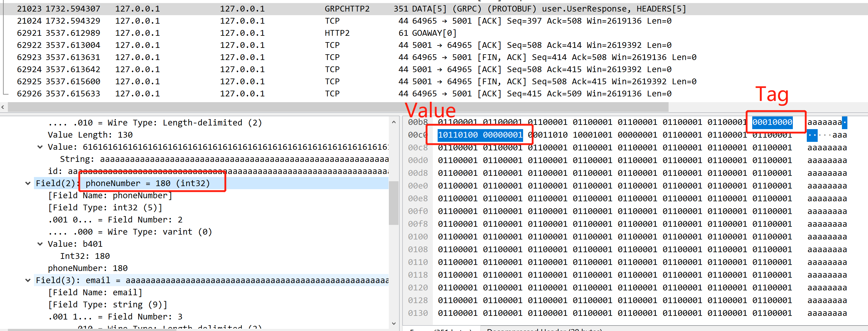Select packet 62923 FIN, ACK row
The image size is (868, 331).
coord(434,57)
